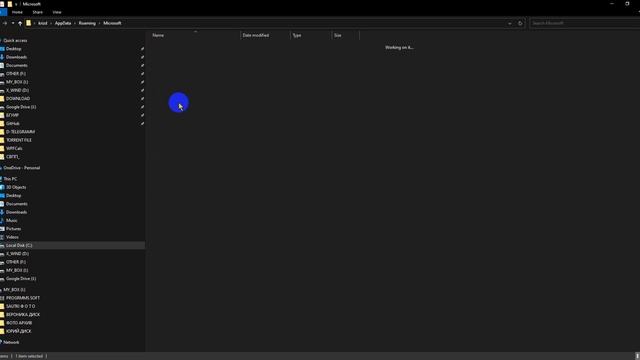Screen dimensions: 640x360
Task: Click the Downloads arrow icon in Quick access
Action: pos(2,57)
